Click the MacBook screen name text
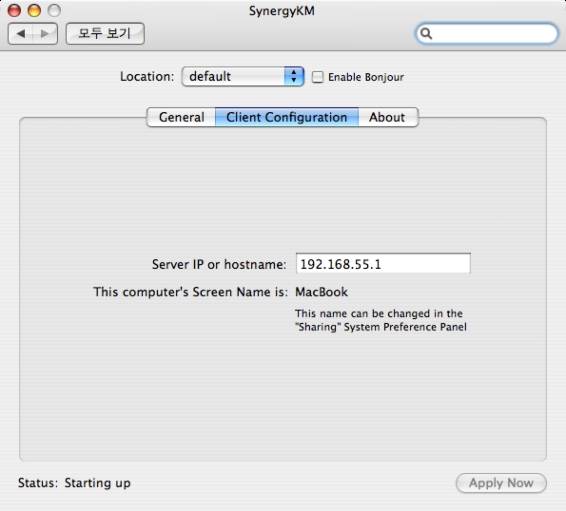The image size is (566, 511). pos(321,292)
